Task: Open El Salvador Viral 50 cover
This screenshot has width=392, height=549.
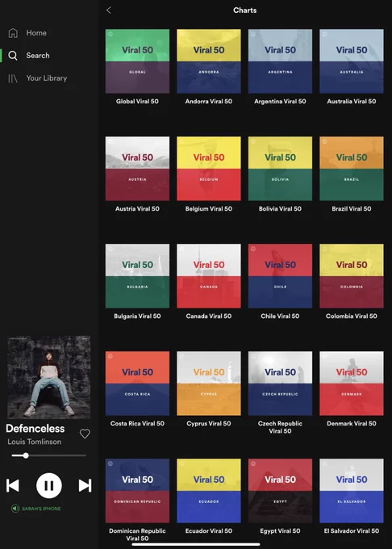Action: pyautogui.click(x=352, y=491)
